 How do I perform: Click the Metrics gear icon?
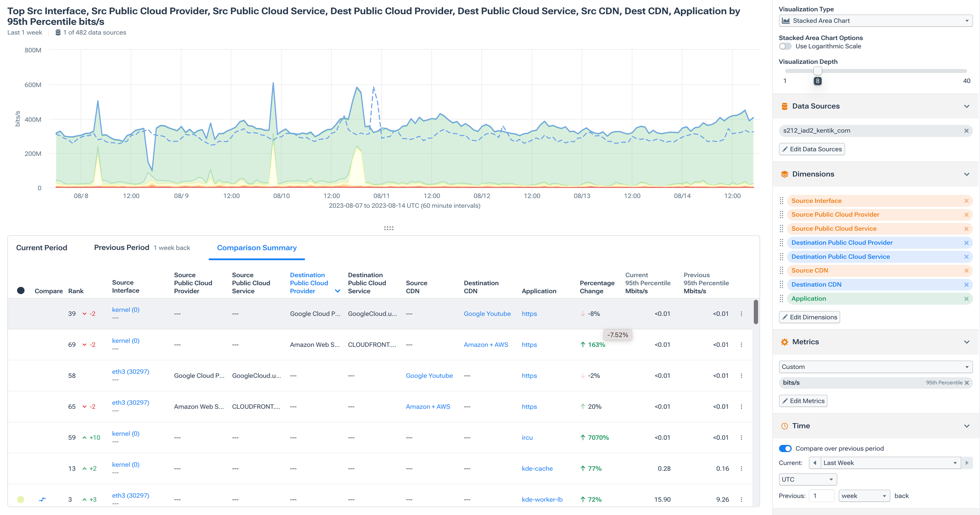pyautogui.click(x=784, y=342)
